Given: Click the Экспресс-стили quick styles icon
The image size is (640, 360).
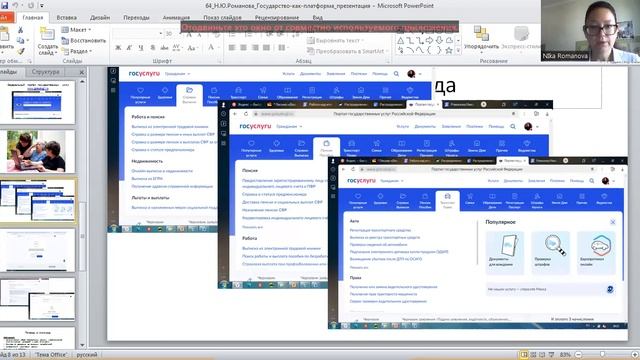Looking at the screenshot, I should [521, 33].
